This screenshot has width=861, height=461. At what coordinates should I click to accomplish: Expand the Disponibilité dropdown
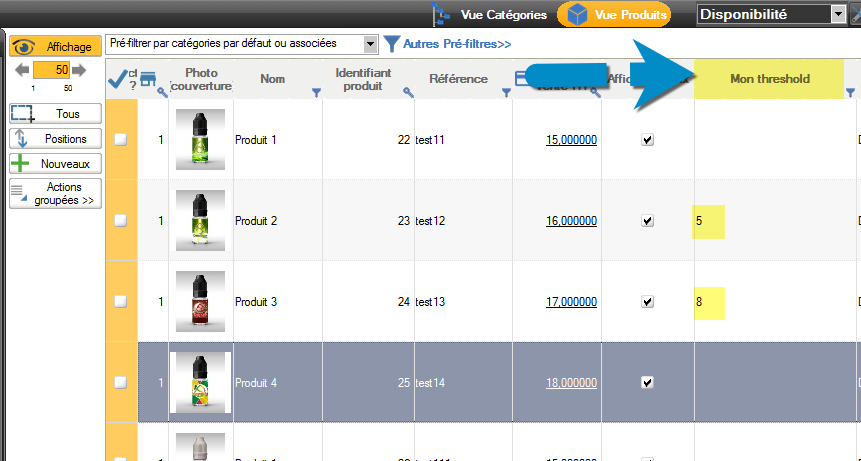point(838,14)
